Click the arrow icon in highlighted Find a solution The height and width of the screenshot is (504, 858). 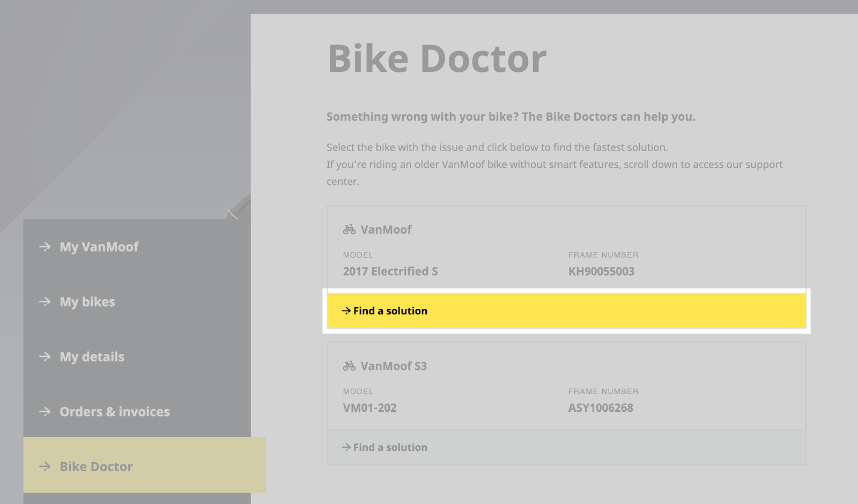click(346, 311)
